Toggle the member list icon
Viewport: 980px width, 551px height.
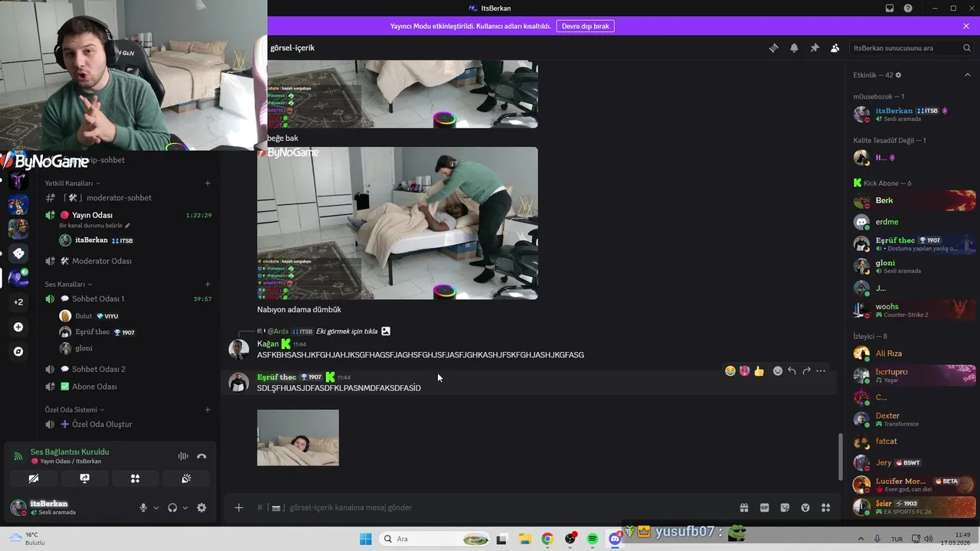(835, 47)
